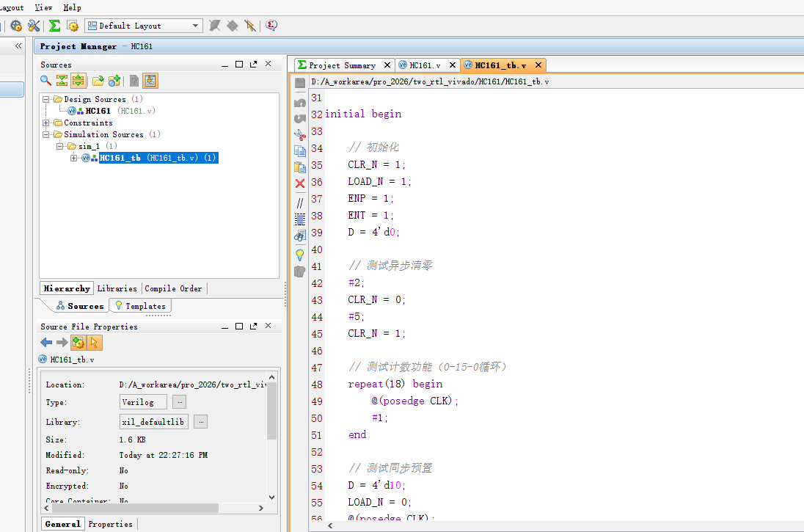The image size is (804, 532).
Task: Float the Sources panel
Action: pos(253,64)
